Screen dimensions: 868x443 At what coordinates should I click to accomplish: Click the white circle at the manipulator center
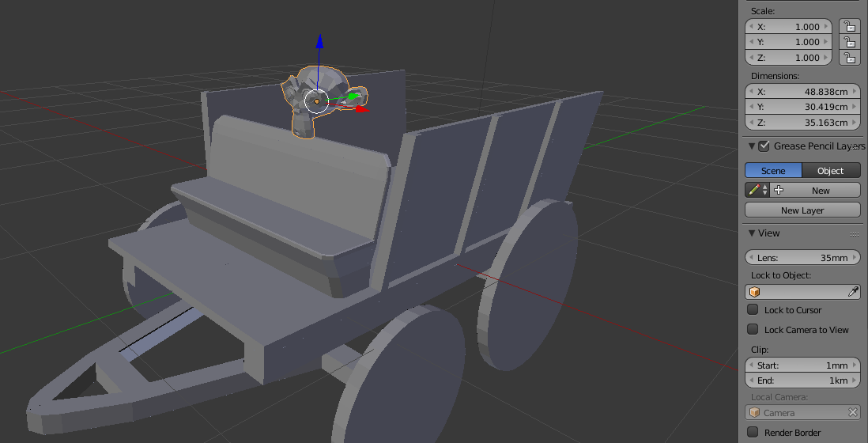pyautogui.click(x=317, y=101)
